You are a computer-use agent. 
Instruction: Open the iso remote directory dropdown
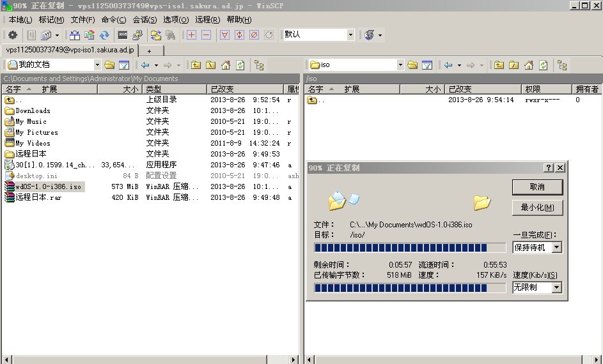400,64
